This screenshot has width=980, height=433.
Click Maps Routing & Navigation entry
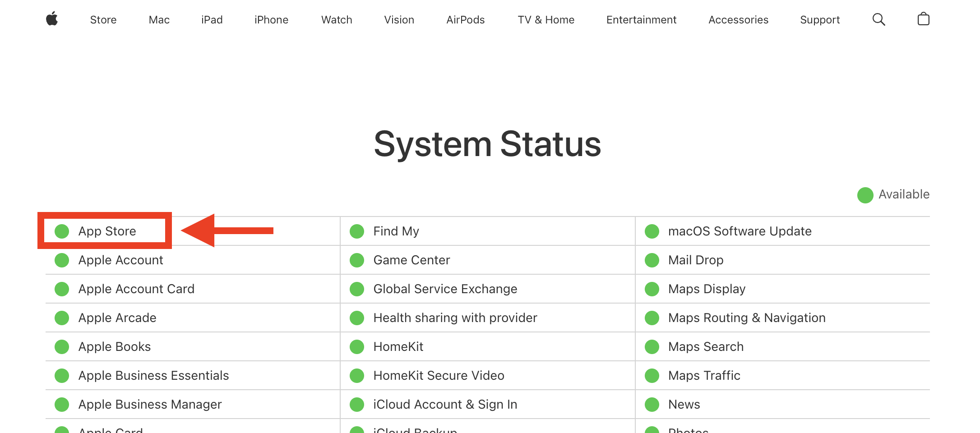point(747,318)
